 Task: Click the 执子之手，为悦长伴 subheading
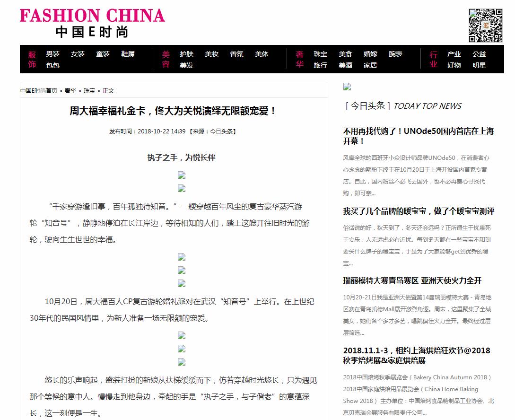point(181,157)
